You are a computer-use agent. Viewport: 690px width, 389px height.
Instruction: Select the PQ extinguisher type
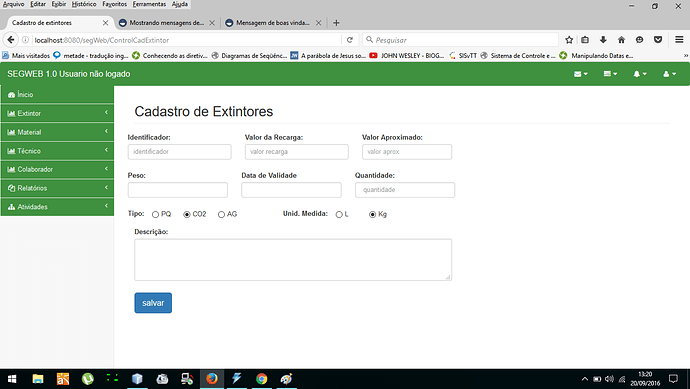[155, 214]
